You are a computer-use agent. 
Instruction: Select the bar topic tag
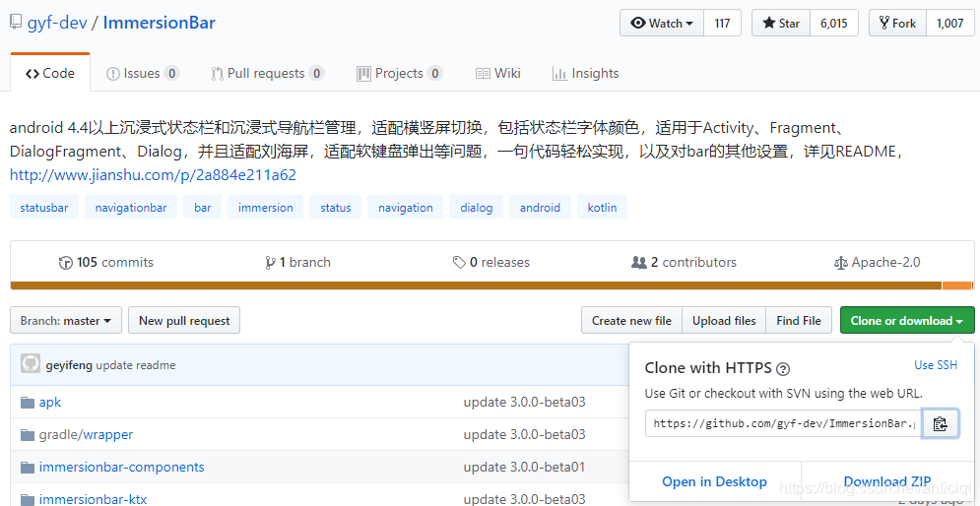tap(203, 208)
